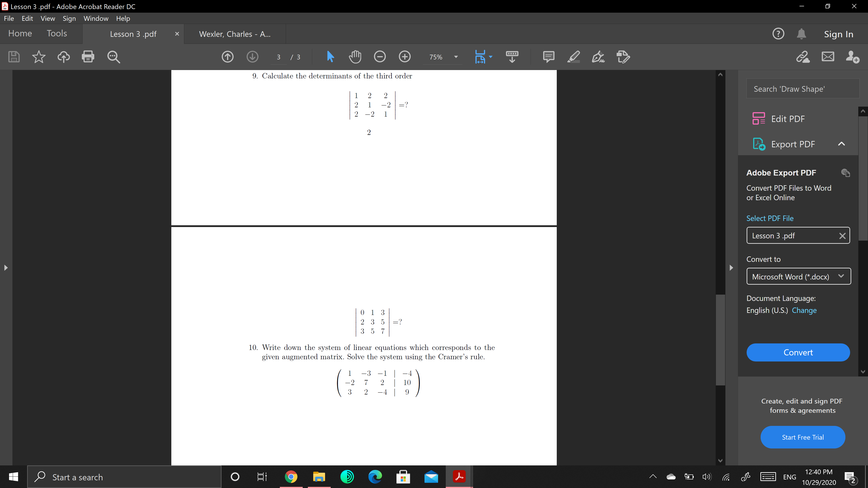
Task: Toggle the Hand panning tool
Action: (355, 56)
